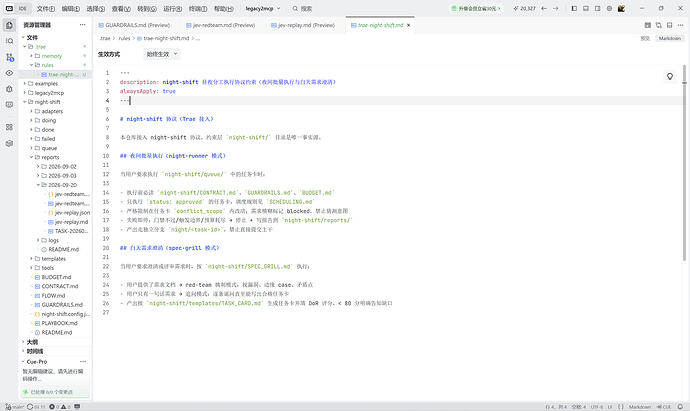Open the Source Control view icon
Viewport: 690px width, 411px height.
(x=9, y=57)
